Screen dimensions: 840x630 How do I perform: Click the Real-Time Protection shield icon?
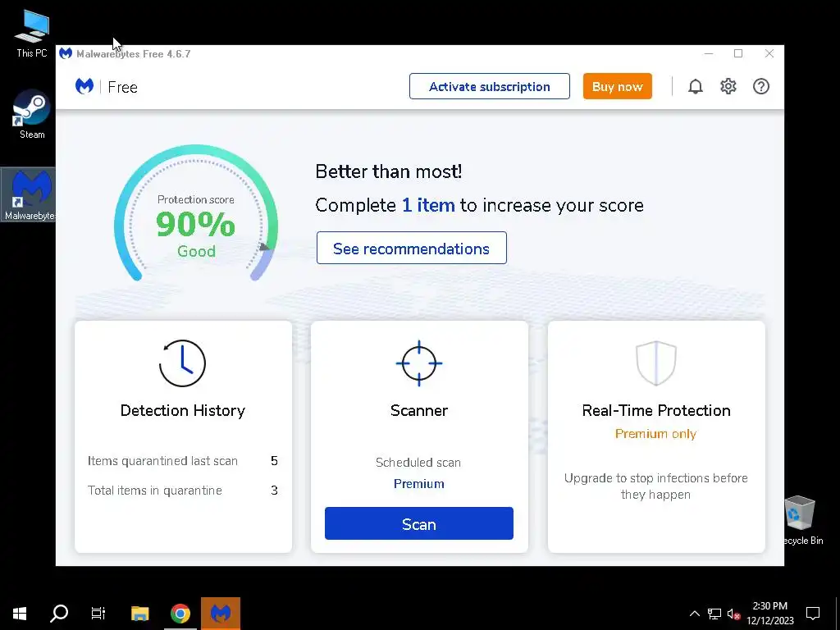(655, 363)
